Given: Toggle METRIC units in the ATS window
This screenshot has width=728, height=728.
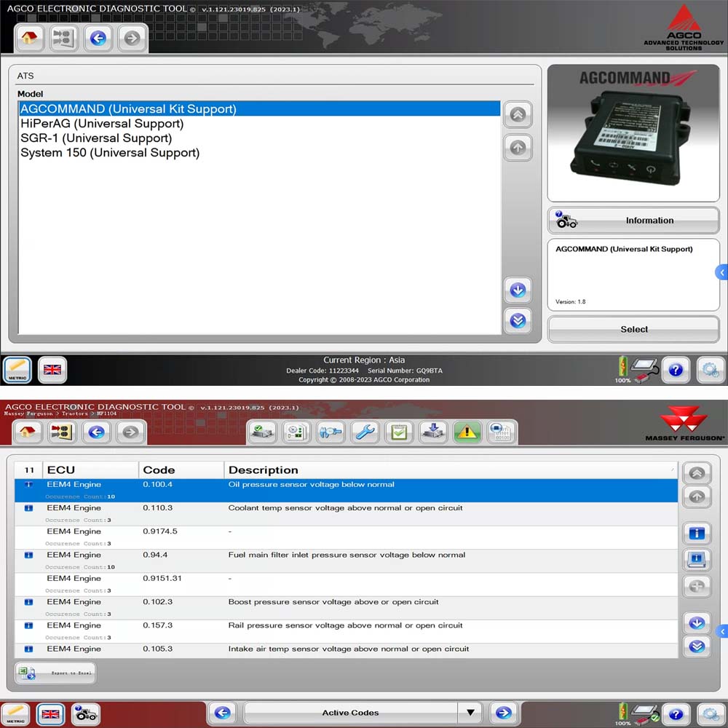Looking at the screenshot, I should (x=17, y=369).
